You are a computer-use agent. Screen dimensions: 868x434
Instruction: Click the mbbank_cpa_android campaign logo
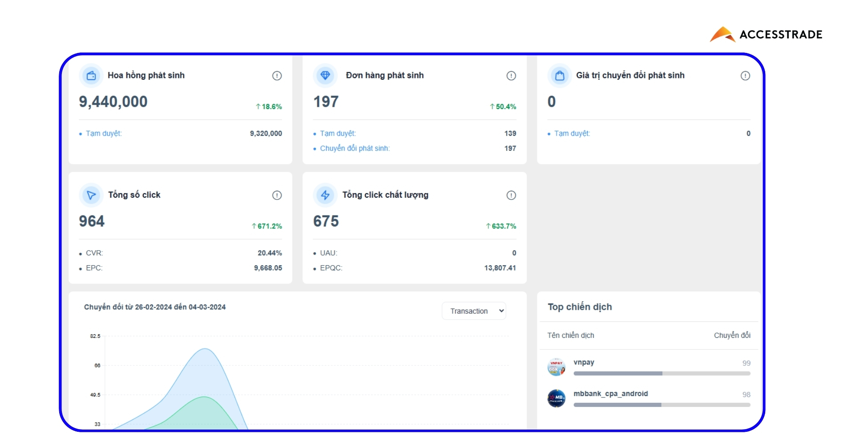click(556, 398)
